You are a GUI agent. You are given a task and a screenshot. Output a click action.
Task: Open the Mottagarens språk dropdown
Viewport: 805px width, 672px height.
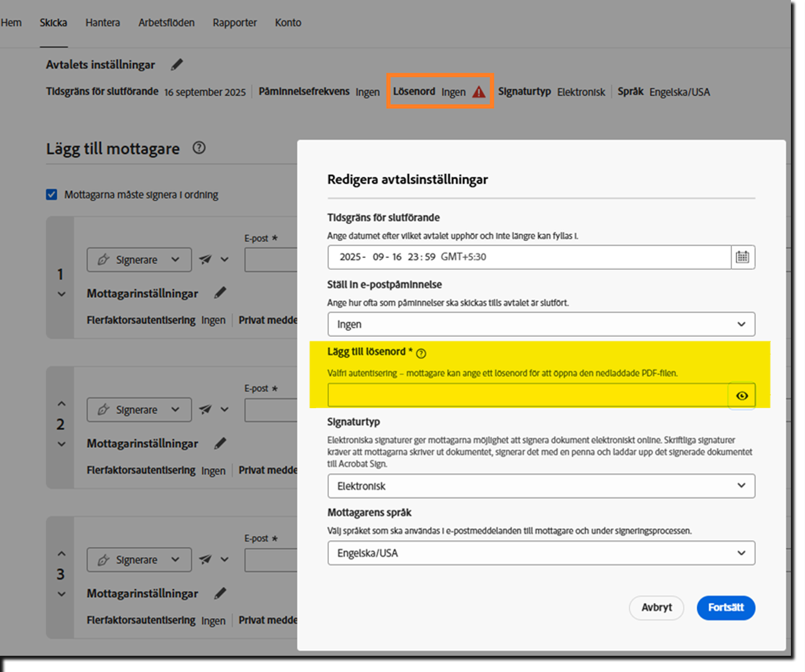pos(541,553)
